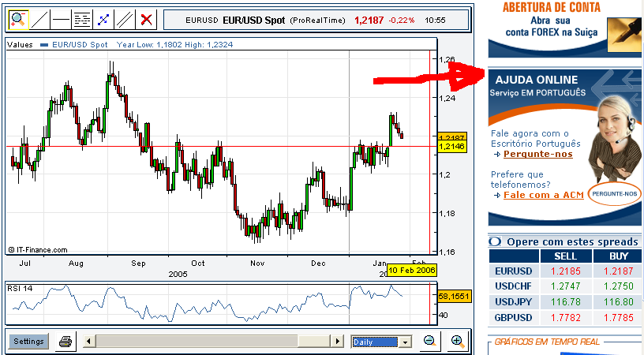Click the SELL column header
The image size is (644, 355).
566,256
